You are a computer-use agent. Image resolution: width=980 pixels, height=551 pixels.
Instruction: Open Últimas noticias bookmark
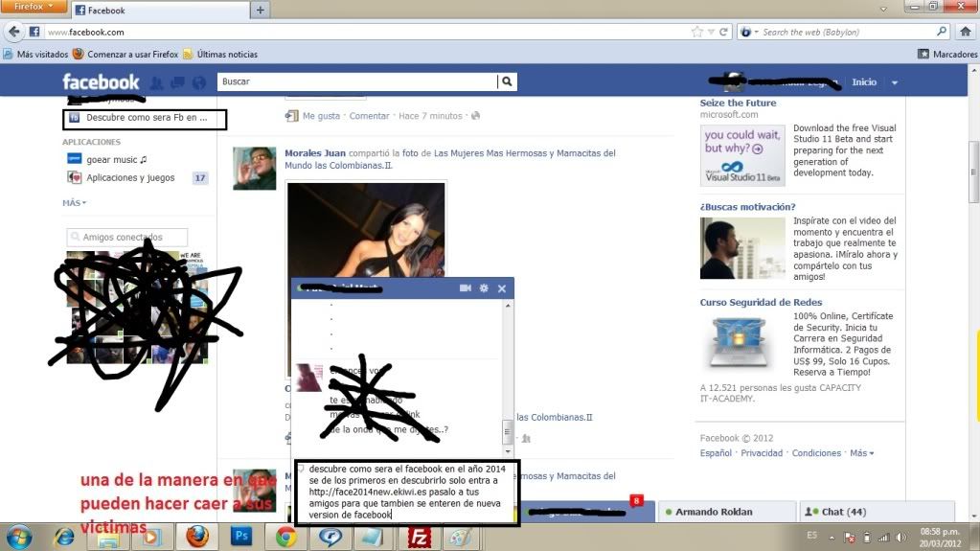[x=220, y=55]
